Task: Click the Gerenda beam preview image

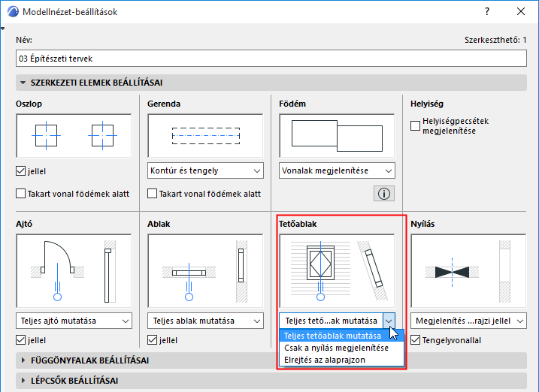Action: pyautogui.click(x=205, y=136)
